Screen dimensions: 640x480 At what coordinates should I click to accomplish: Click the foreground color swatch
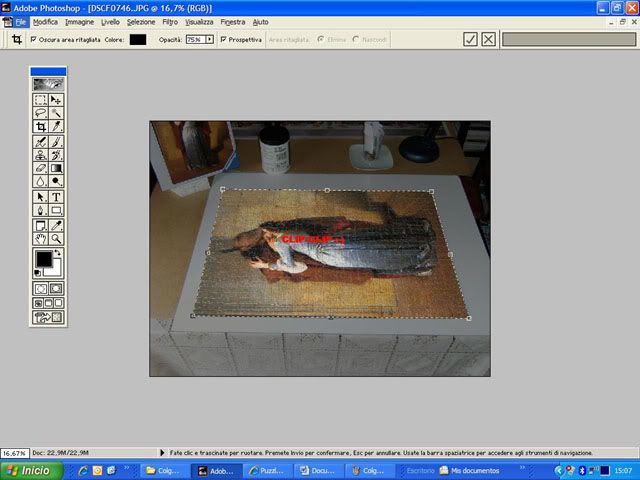(x=44, y=259)
